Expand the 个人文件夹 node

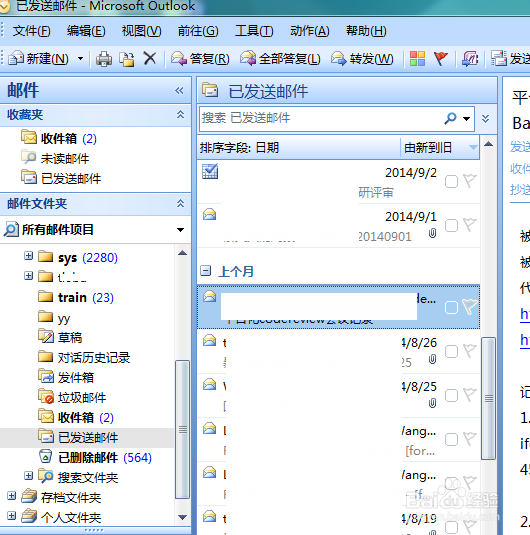pos(12,516)
